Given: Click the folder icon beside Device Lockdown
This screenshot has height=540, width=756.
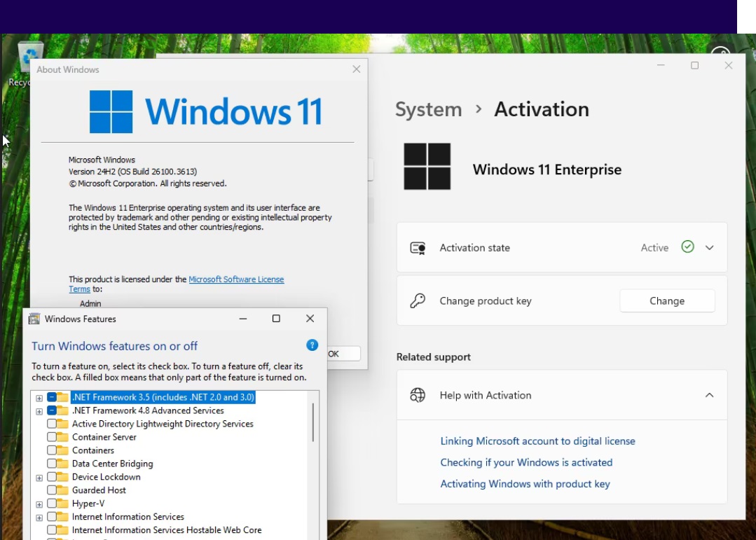Looking at the screenshot, I should point(62,477).
